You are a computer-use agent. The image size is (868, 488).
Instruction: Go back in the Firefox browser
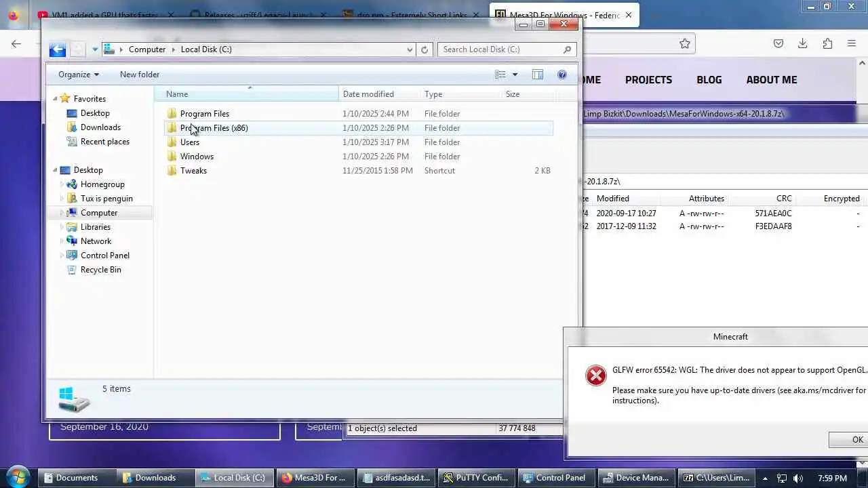click(16, 44)
